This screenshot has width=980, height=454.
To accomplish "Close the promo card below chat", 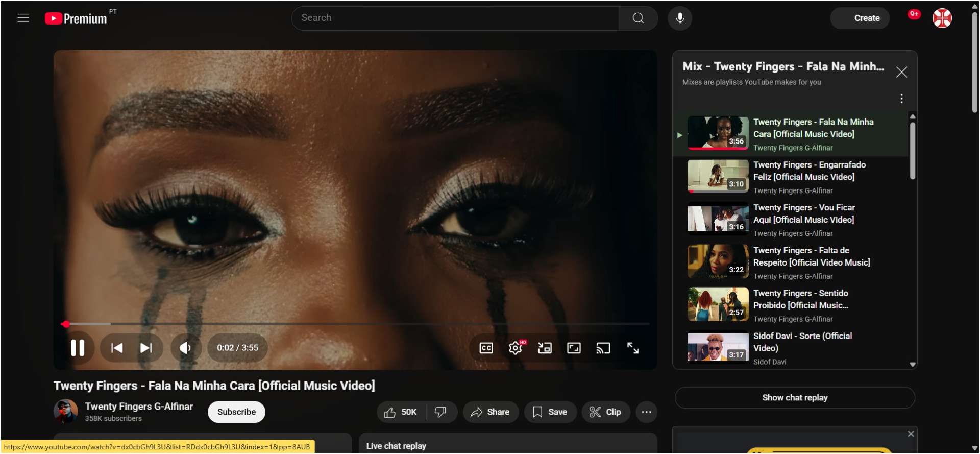I will [x=911, y=434].
